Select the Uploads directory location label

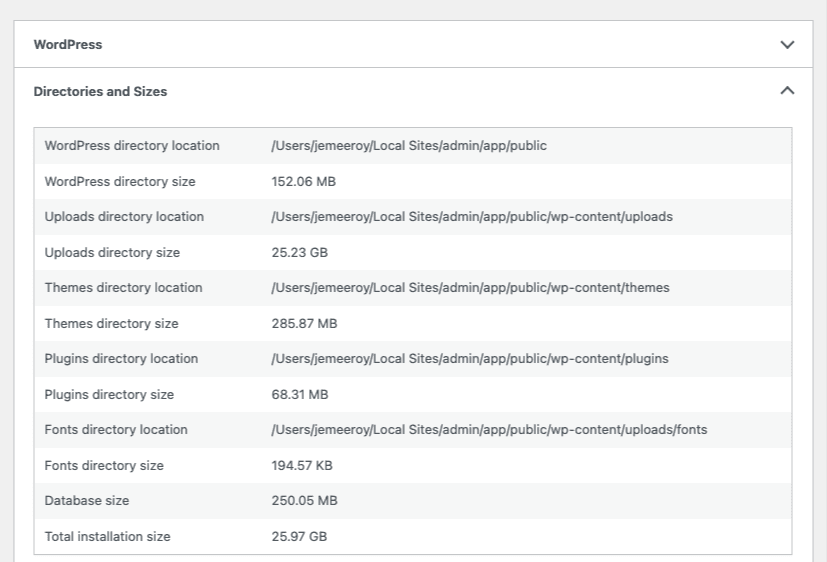(x=124, y=217)
